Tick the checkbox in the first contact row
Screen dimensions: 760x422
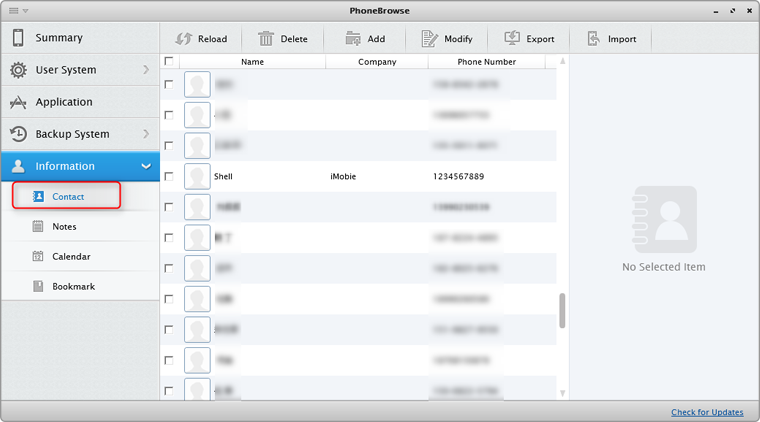click(x=169, y=85)
